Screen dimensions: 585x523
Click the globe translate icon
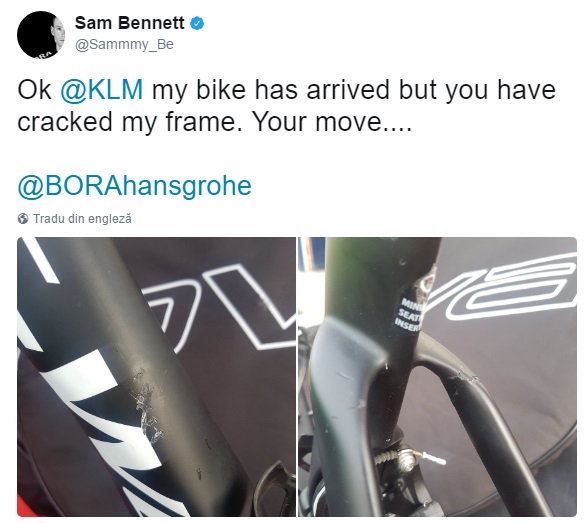[x=23, y=219]
